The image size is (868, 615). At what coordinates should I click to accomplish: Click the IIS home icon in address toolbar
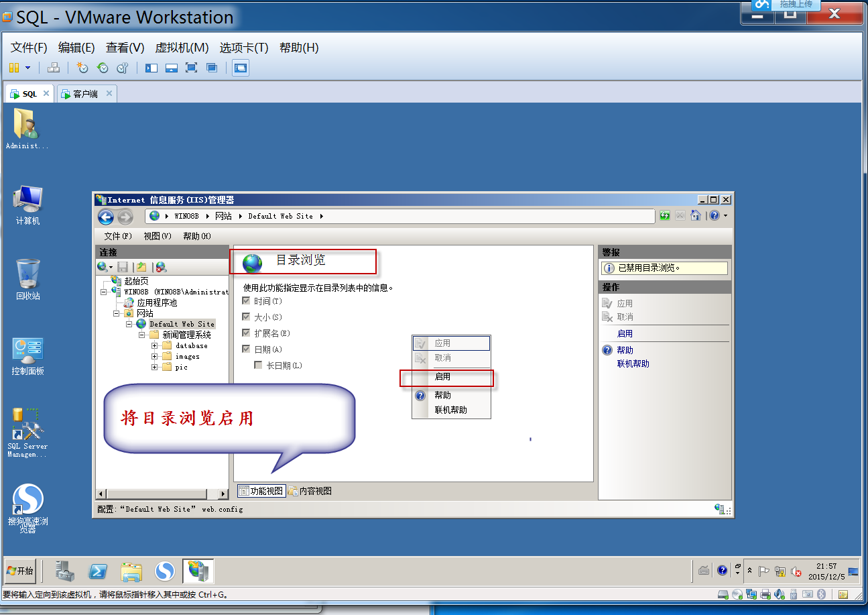(x=696, y=216)
